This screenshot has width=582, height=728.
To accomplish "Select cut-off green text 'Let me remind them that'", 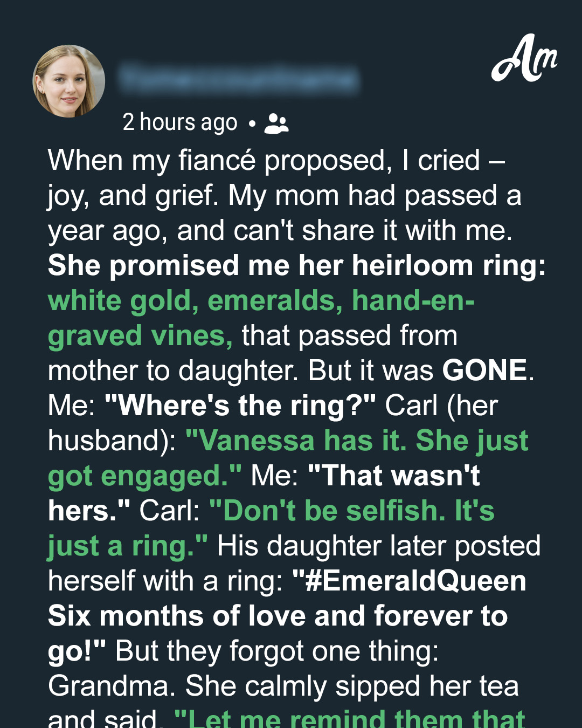I will point(350,719).
